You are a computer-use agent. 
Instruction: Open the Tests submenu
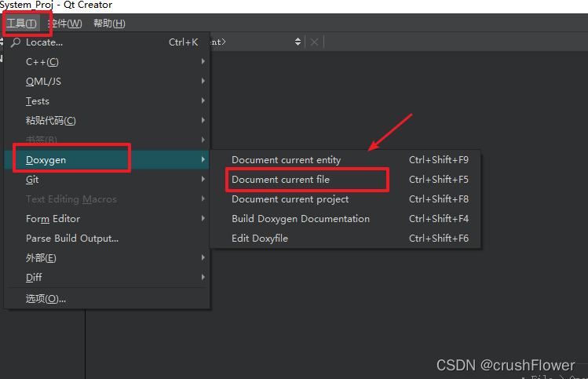coord(107,101)
